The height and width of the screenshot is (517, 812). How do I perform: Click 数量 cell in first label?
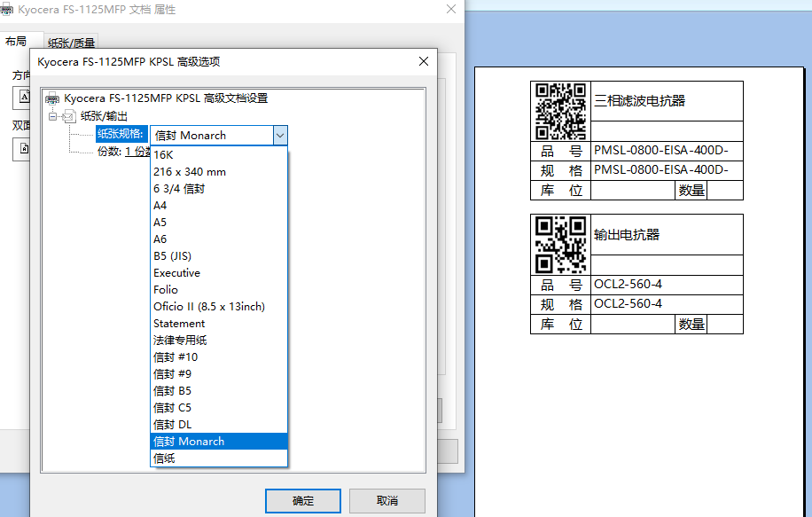pos(691,190)
